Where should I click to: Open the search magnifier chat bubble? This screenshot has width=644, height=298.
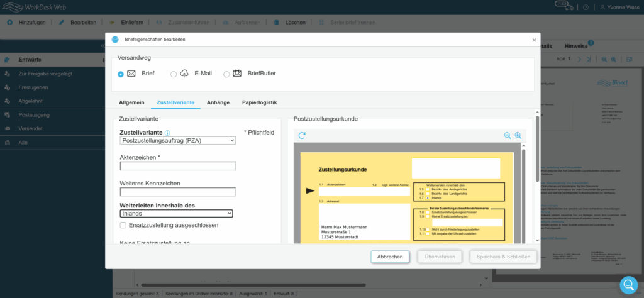click(x=629, y=284)
